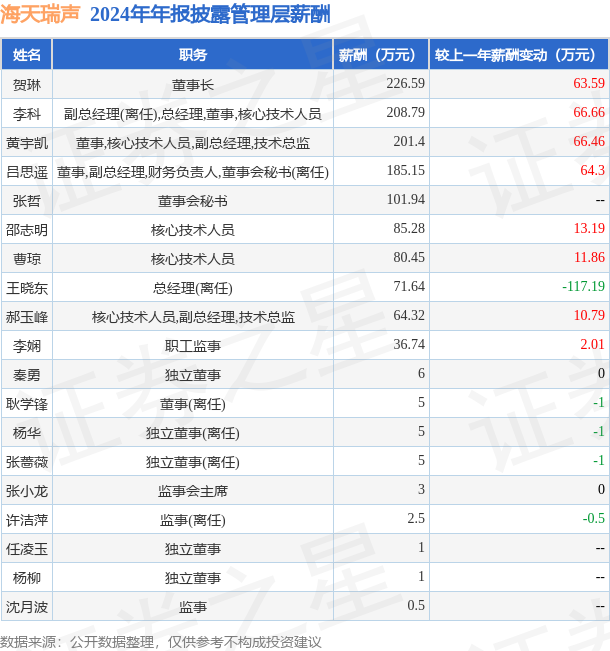Select the name 李科
The image size is (610, 651).
click(x=27, y=114)
